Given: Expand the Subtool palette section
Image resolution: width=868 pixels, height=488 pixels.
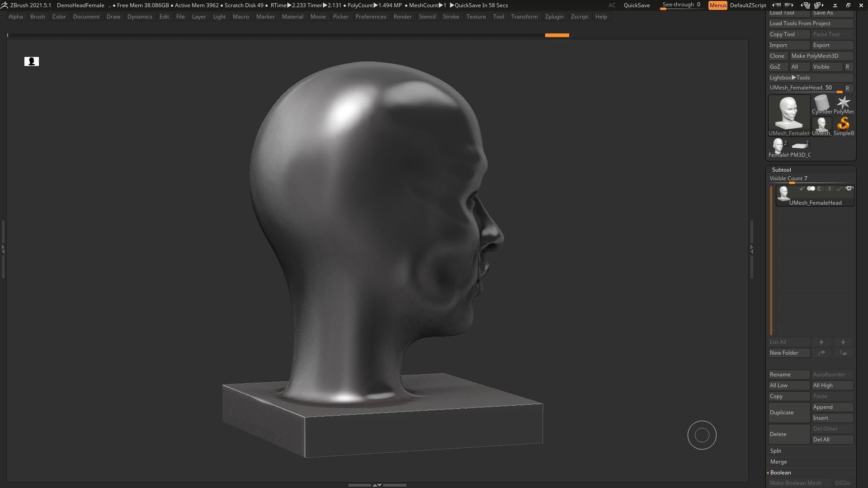Looking at the screenshot, I should pos(781,169).
